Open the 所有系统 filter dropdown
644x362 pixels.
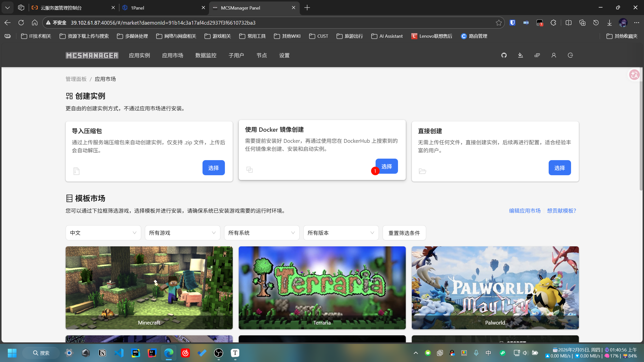[x=262, y=233]
